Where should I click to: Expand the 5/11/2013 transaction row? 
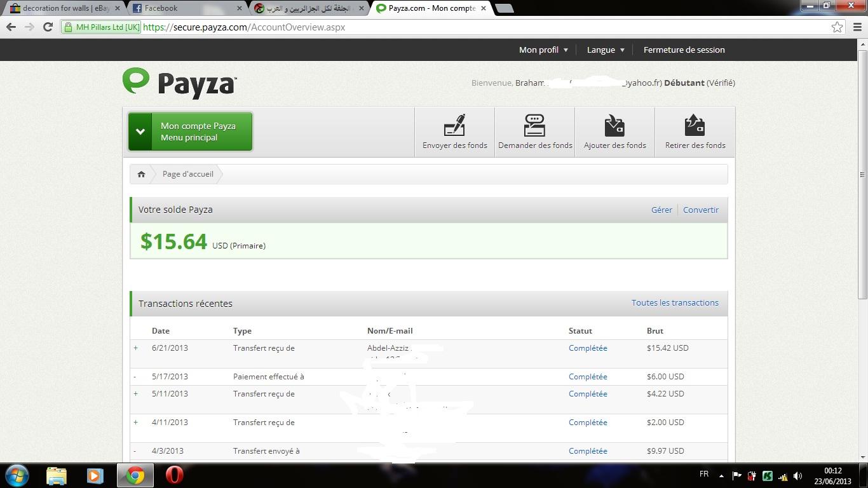135,394
